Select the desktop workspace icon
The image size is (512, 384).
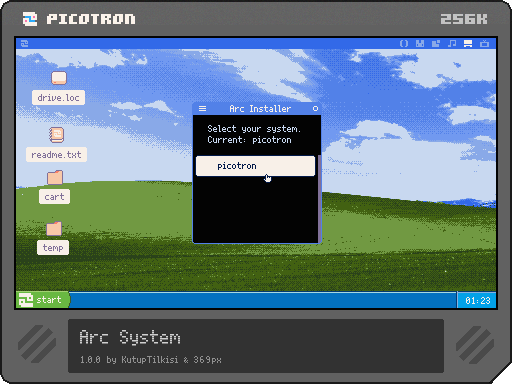coord(468,43)
